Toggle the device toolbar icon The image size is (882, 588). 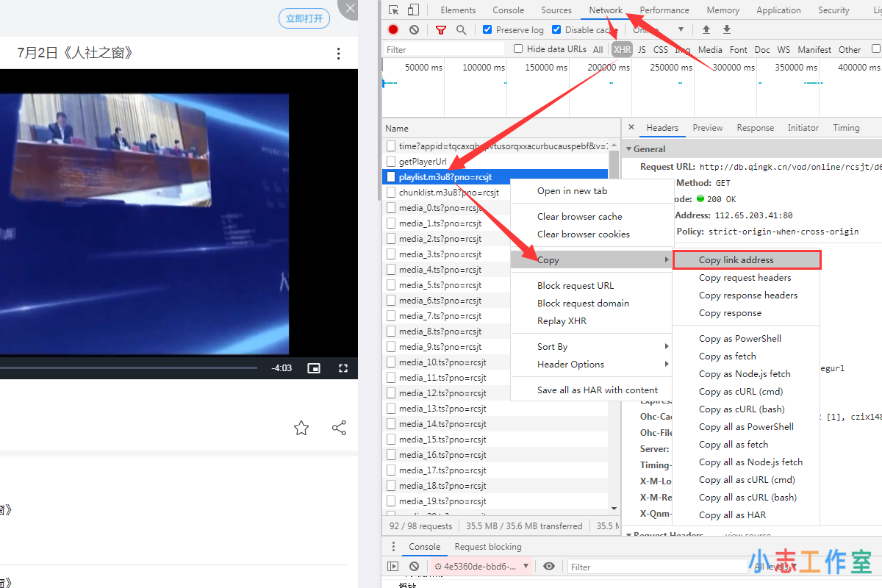[413, 10]
